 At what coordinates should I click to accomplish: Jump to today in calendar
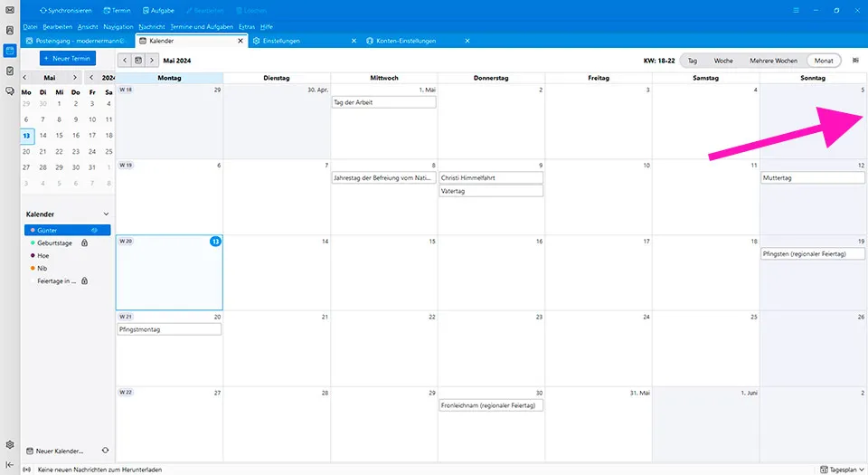pos(138,61)
